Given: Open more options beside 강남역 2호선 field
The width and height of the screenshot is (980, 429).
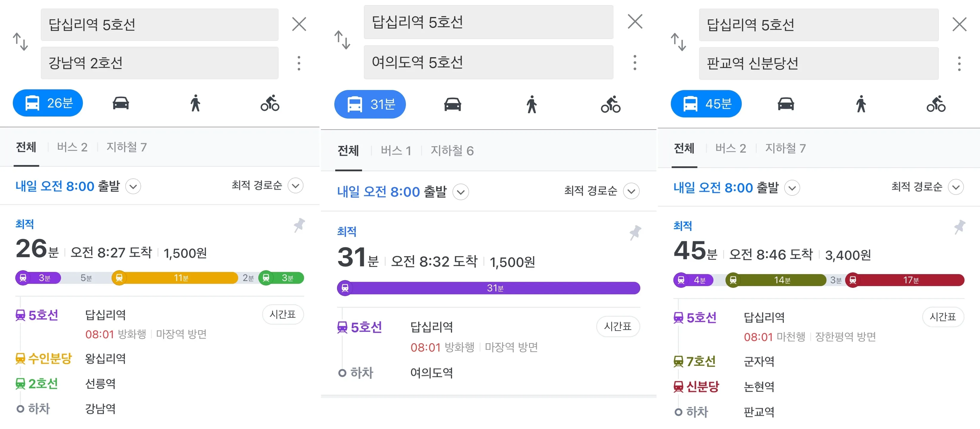Looking at the screenshot, I should pos(299,63).
